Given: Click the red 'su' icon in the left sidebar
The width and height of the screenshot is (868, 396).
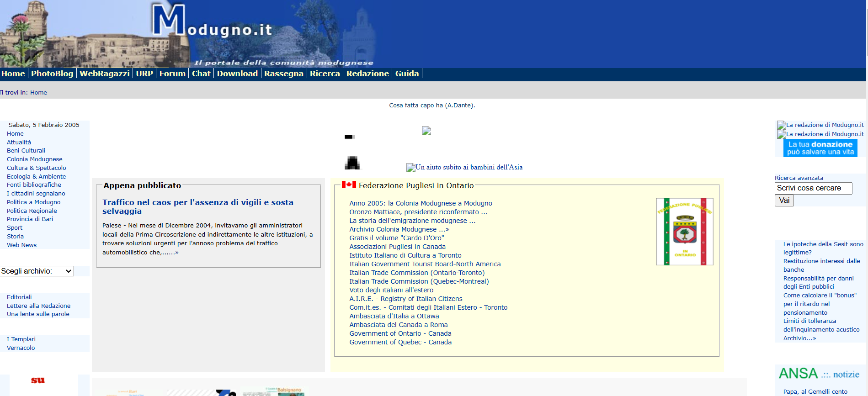Looking at the screenshot, I should (38, 380).
